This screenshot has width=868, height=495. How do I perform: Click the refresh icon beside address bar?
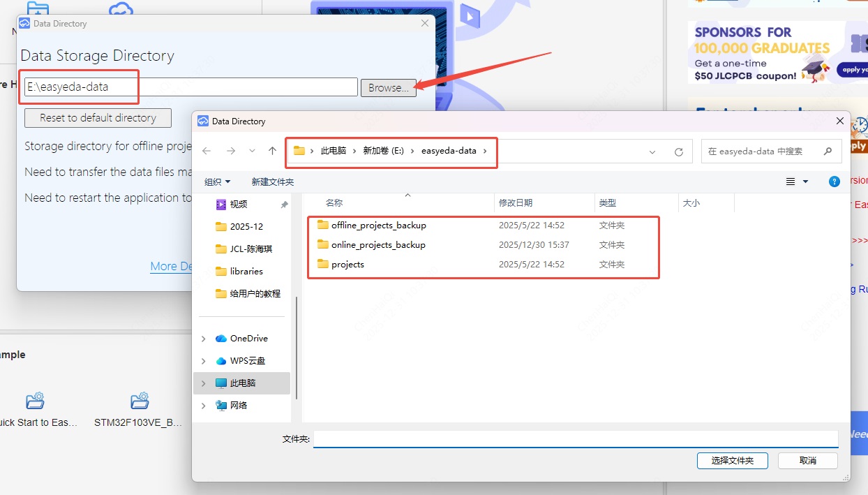click(x=678, y=152)
